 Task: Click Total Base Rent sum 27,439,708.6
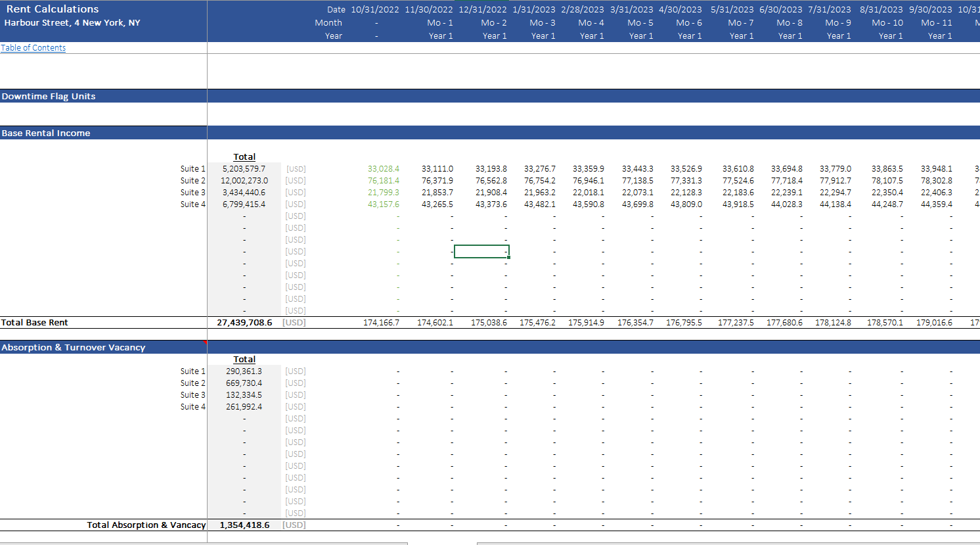tap(244, 323)
